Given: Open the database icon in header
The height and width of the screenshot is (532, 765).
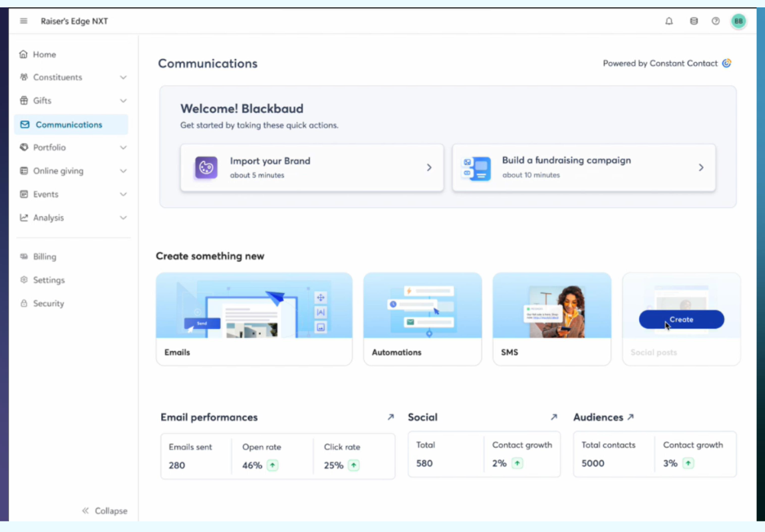Looking at the screenshot, I should click(x=694, y=21).
